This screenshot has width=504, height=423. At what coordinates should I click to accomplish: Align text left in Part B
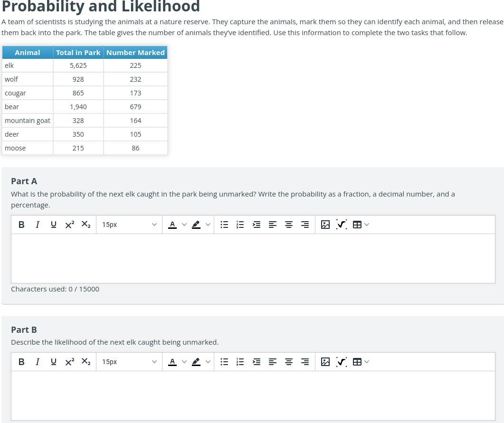[x=273, y=362]
